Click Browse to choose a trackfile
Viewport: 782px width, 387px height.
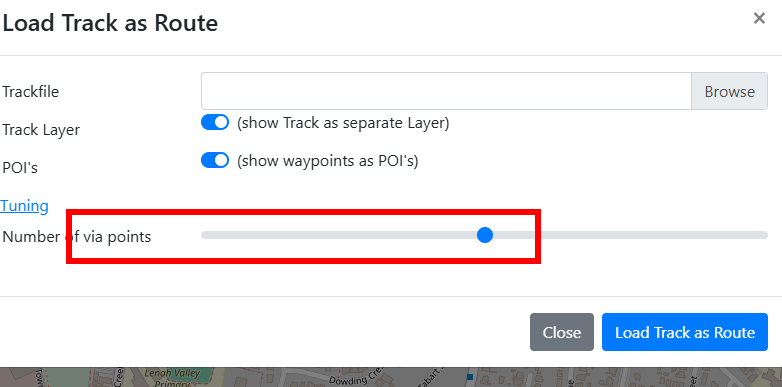pyautogui.click(x=729, y=91)
